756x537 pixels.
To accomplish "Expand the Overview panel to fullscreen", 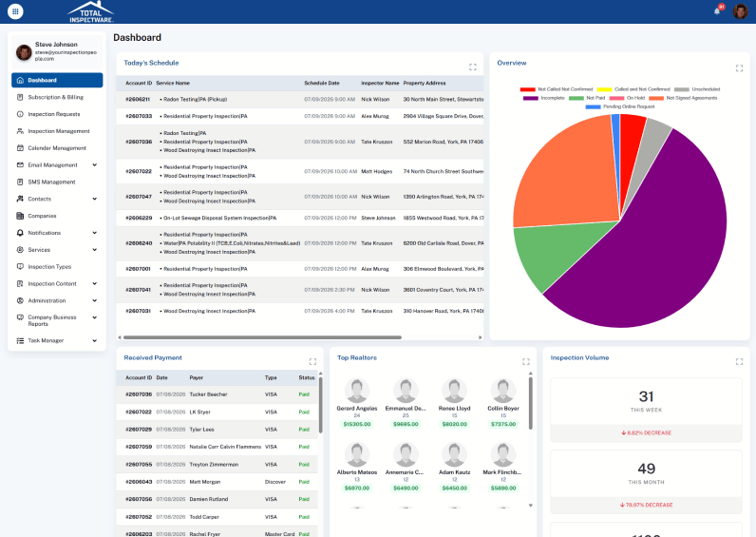I will (739, 68).
